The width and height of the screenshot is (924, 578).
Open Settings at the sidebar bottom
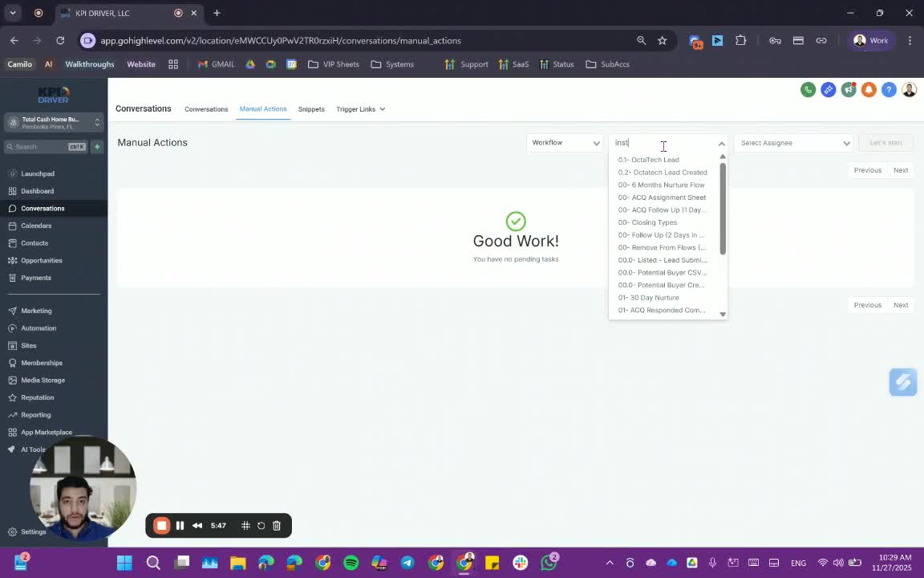coord(27,532)
